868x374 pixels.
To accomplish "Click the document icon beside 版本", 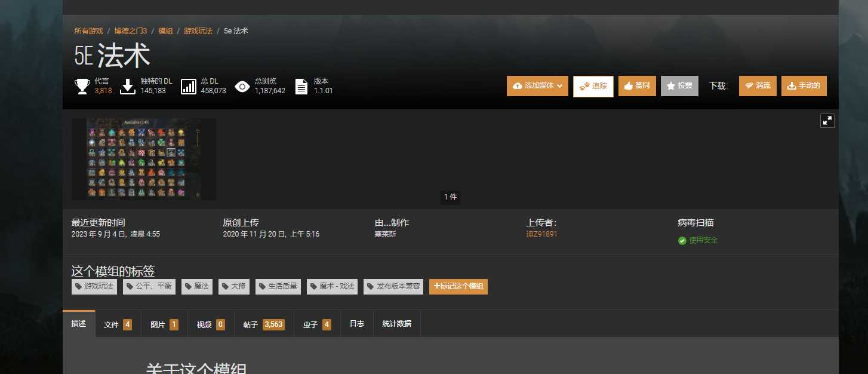I will 301,87.
